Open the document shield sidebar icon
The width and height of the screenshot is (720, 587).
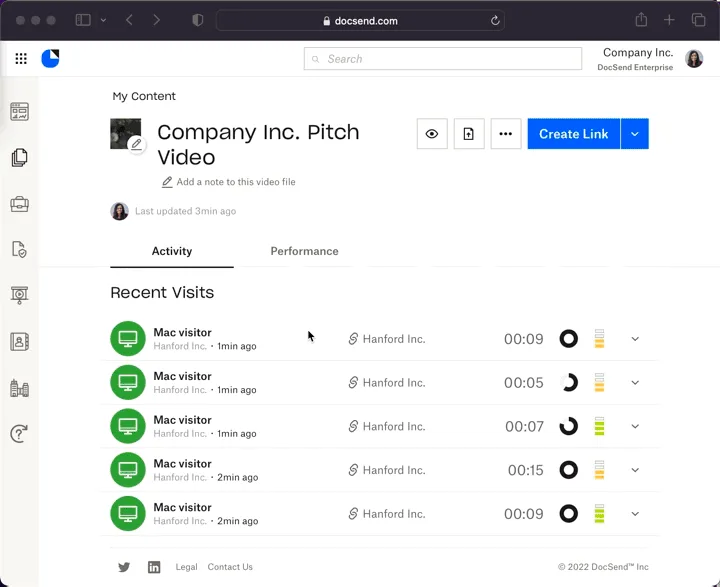19,249
